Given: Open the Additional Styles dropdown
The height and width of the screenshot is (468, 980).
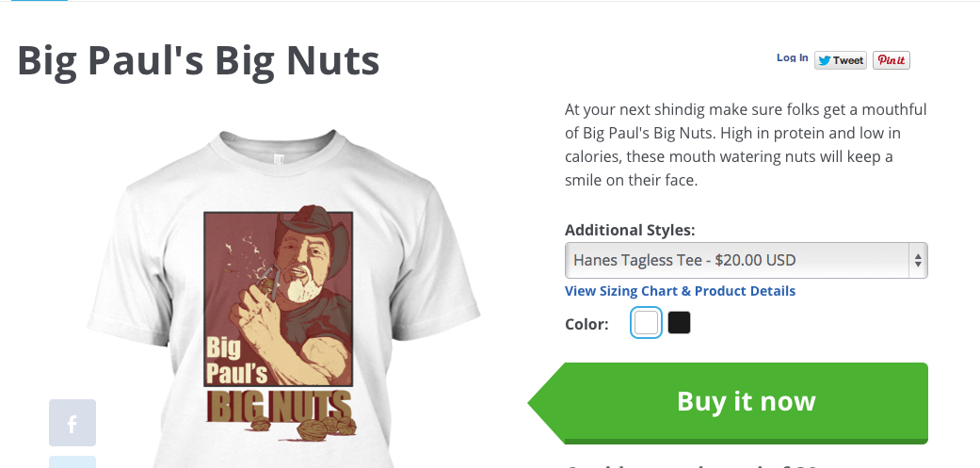Looking at the screenshot, I should [x=744, y=260].
